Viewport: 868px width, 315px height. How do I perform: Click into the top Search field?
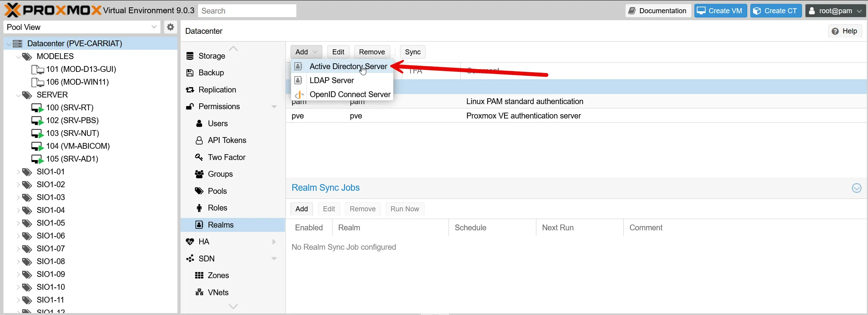click(247, 11)
